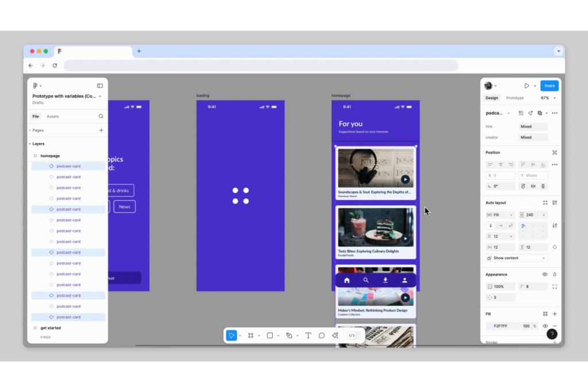Add a new fill with plus
The image size is (588, 392).
[555, 314]
